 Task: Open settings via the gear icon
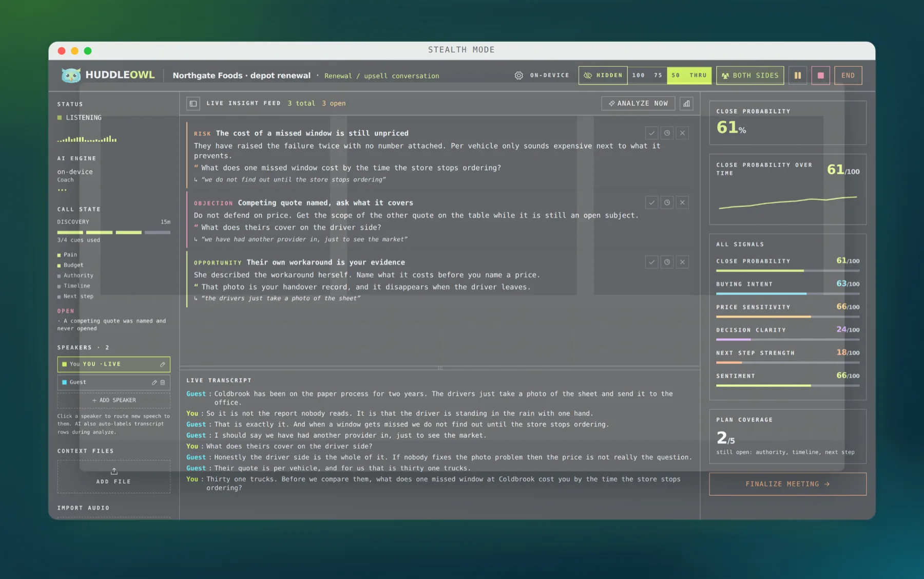pos(518,76)
